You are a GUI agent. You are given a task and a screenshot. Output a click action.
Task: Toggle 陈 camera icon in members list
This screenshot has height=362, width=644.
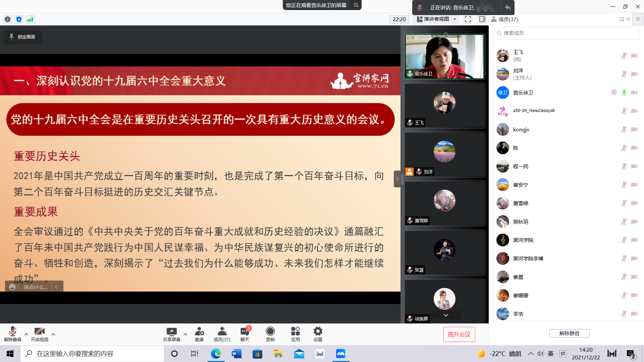click(x=634, y=148)
